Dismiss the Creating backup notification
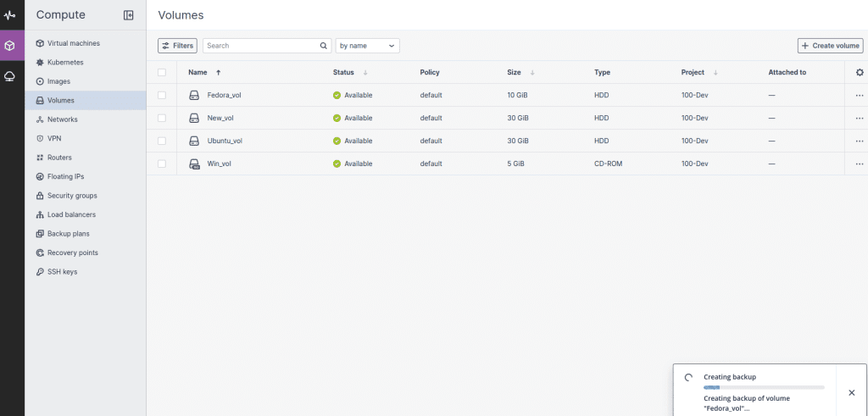 [851, 393]
